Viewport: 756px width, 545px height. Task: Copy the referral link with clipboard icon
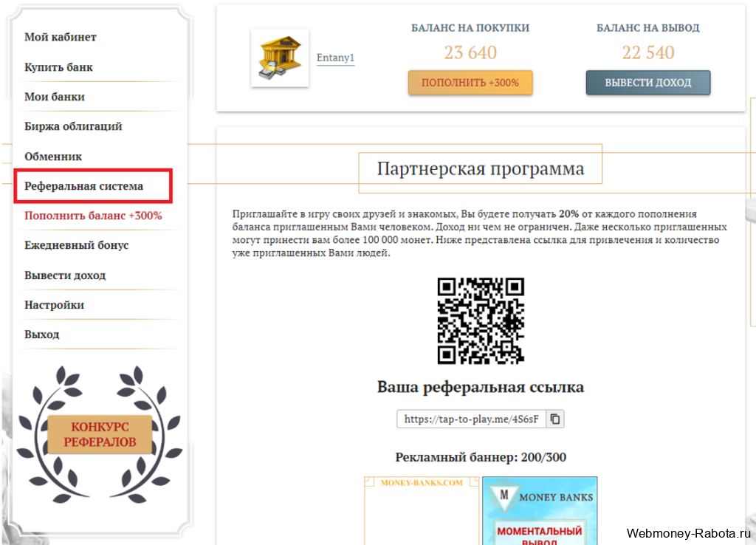555,419
